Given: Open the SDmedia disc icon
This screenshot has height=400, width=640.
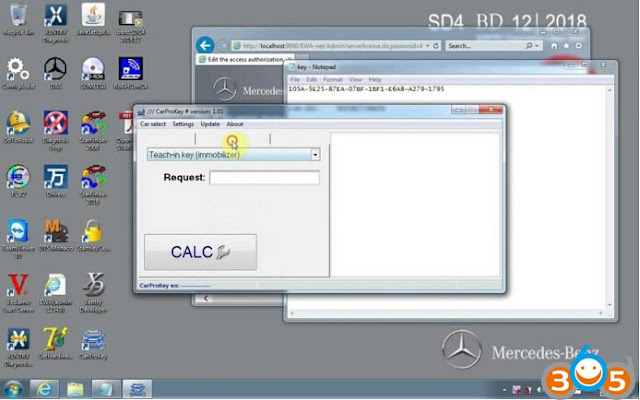Looking at the screenshot, I should pos(93,73).
